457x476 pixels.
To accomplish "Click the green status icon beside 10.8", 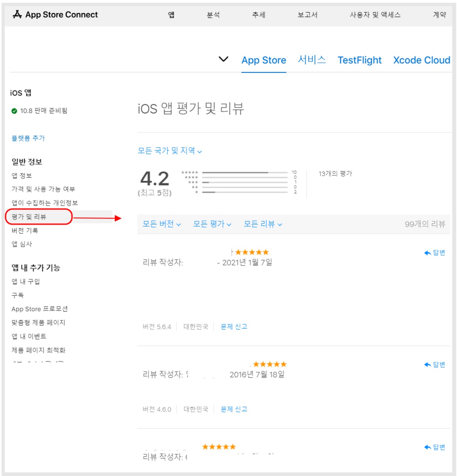I will coord(14,111).
